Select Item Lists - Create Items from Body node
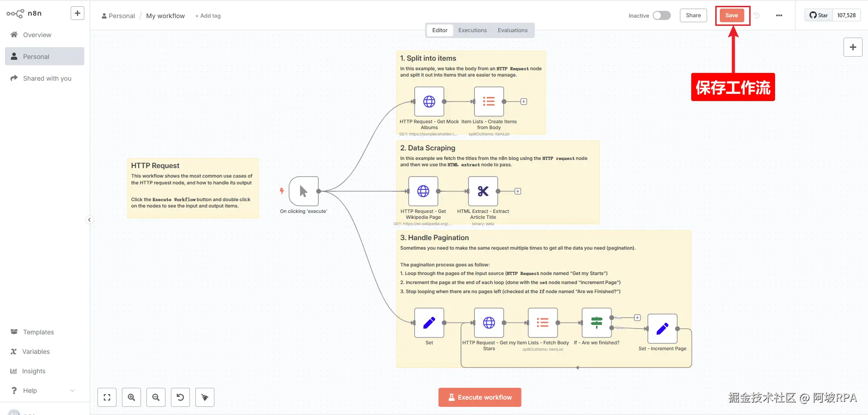This screenshot has width=868, height=415. coord(489,101)
